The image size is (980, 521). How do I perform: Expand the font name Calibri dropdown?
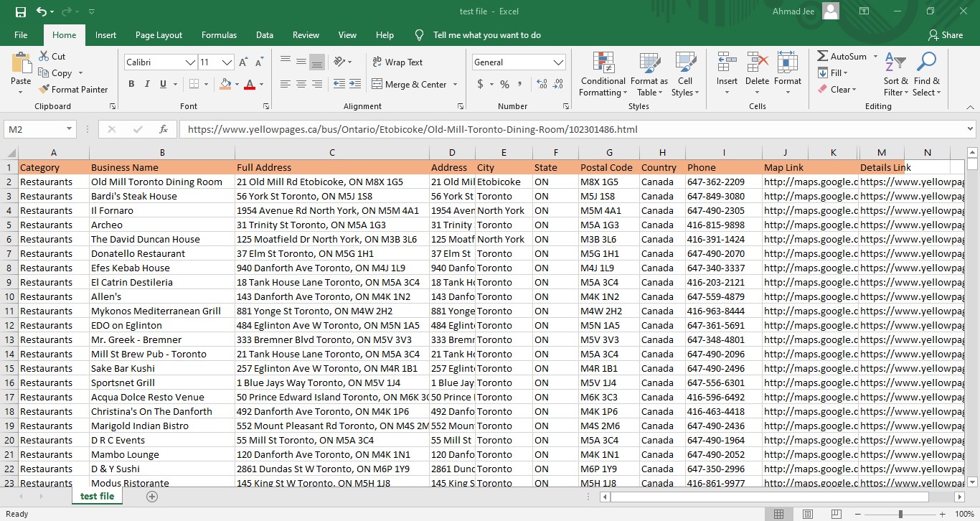click(190, 62)
